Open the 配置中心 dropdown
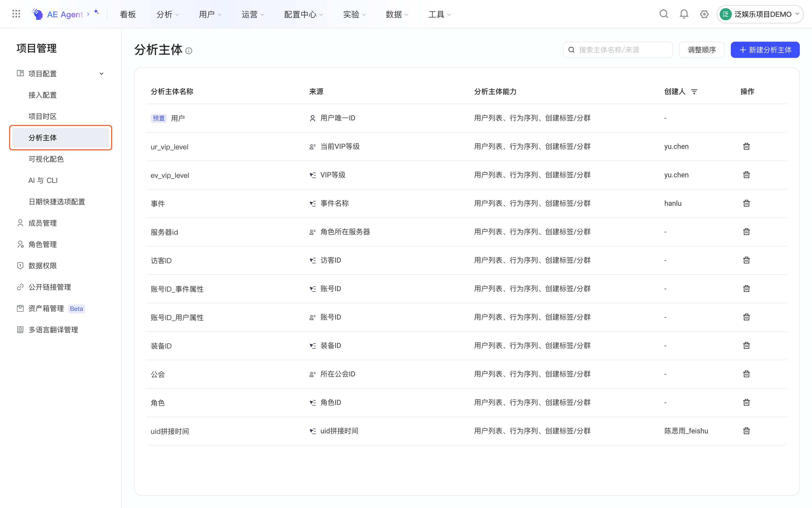 tap(303, 14)
